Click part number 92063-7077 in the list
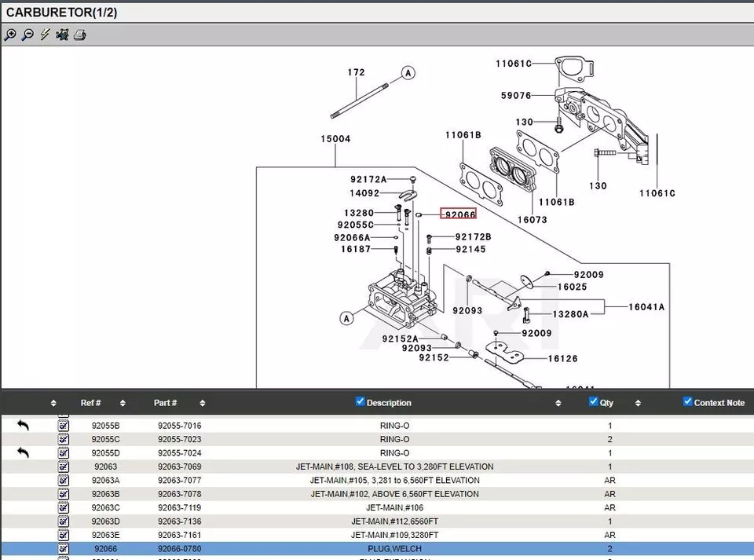The width and height of the screenshot is (754, 560). [180, 481]
